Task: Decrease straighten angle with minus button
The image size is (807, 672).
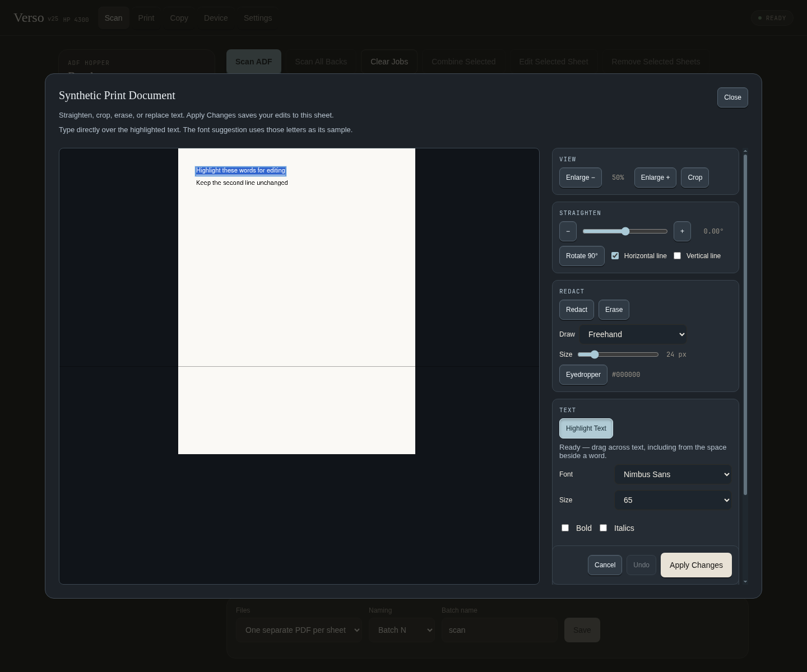Action: (568, 231)
